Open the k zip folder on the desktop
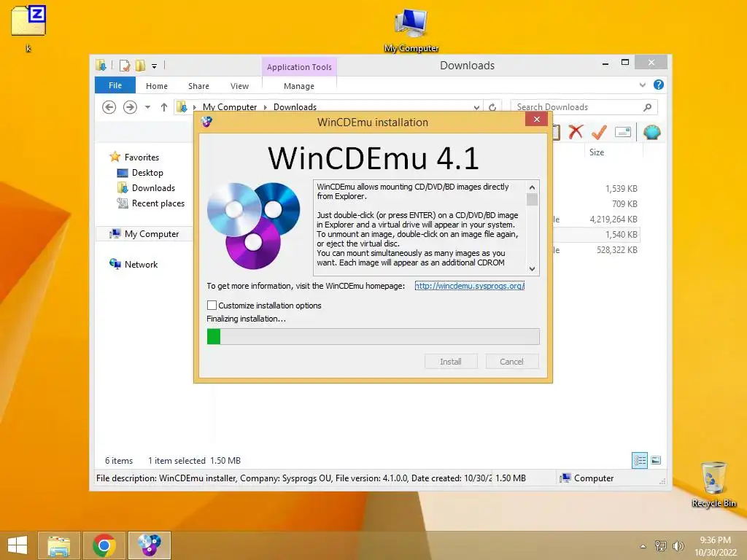 pyautogui.click(x=28, y=28)
